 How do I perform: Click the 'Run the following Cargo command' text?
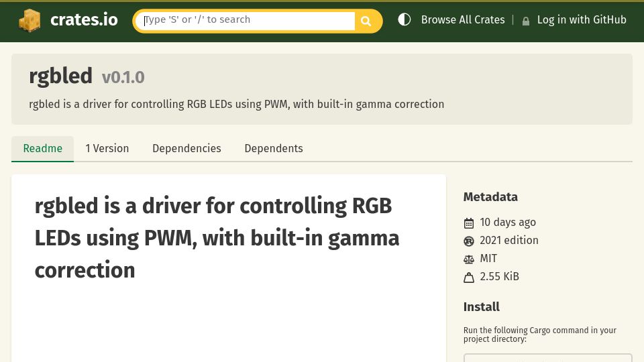pos(539,335)
